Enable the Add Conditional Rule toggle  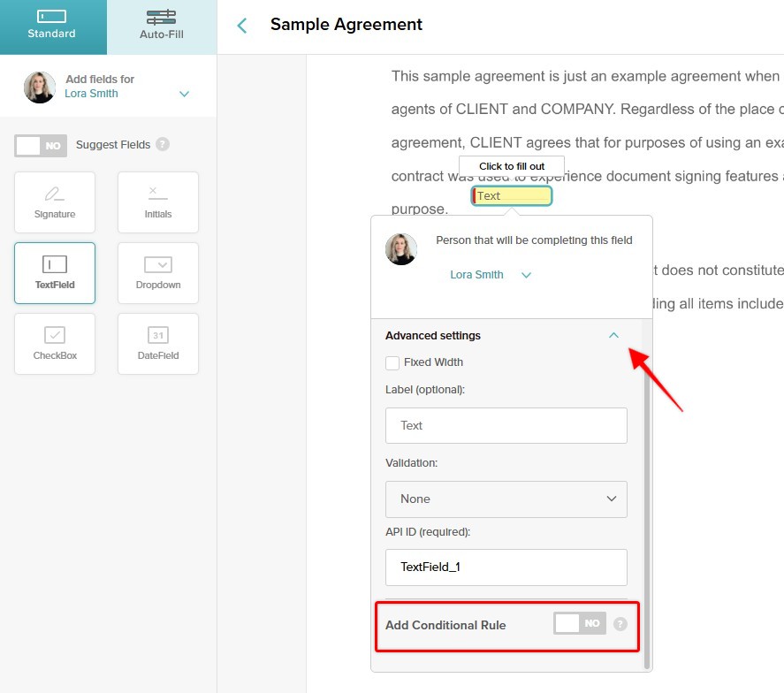coord(580,623)
